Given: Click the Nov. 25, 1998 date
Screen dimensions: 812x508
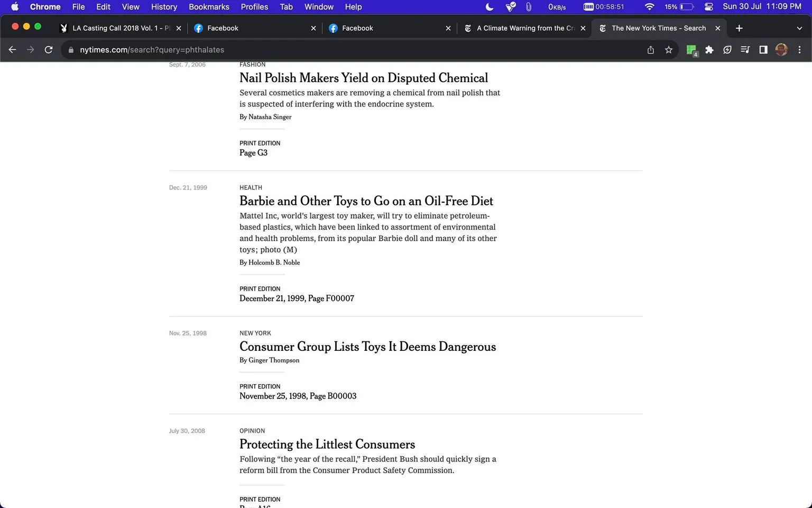Looking at the screenshot, I should [x=188, y=333].
